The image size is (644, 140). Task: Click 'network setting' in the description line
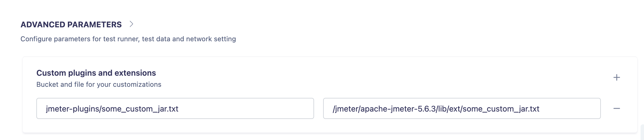point(211,39)
